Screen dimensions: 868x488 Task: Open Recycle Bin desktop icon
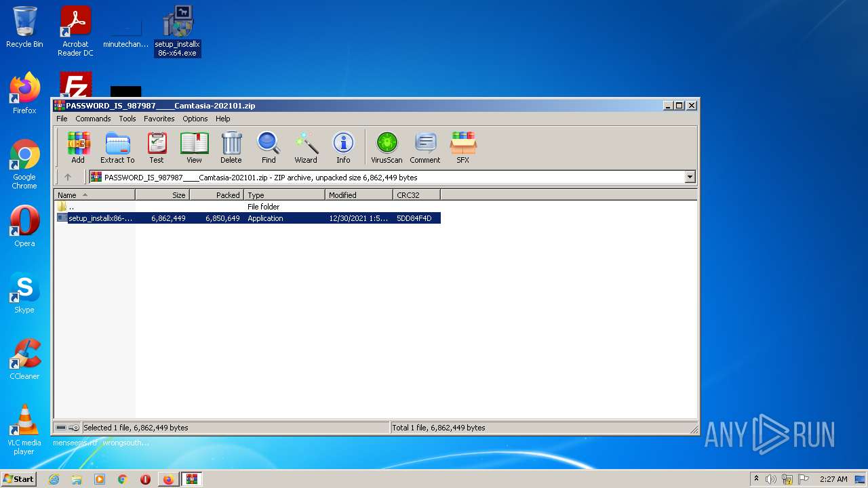coord(24,27)
